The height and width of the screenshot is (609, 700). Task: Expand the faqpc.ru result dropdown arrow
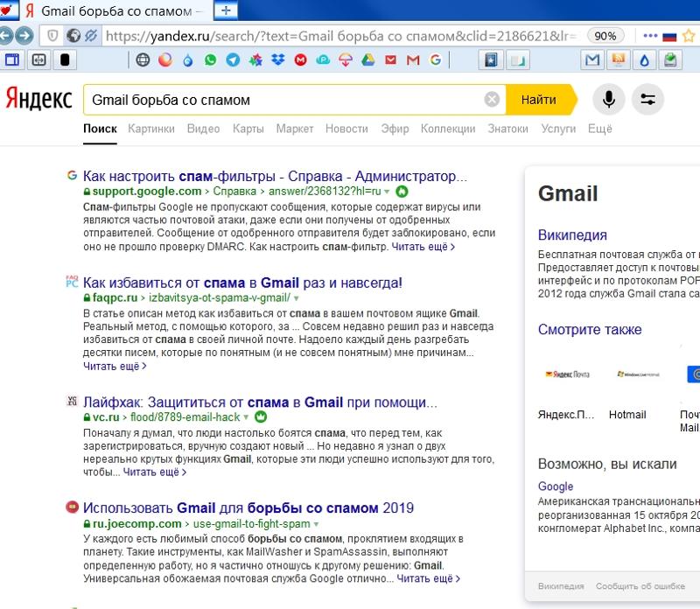point(296,298)
